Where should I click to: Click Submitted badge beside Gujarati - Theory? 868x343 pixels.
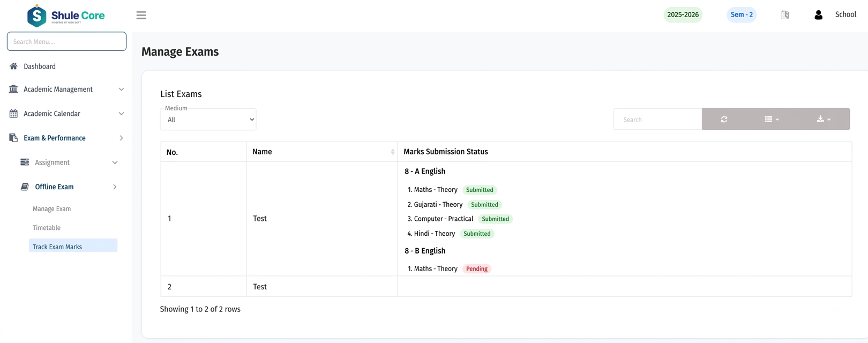484,205
